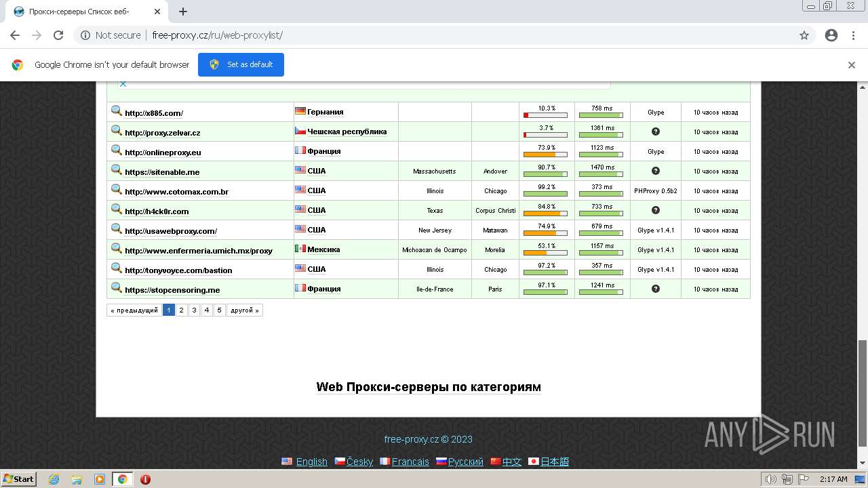Select page 1 in pagination
Screen dimensions: 868x488
[169, 310]
